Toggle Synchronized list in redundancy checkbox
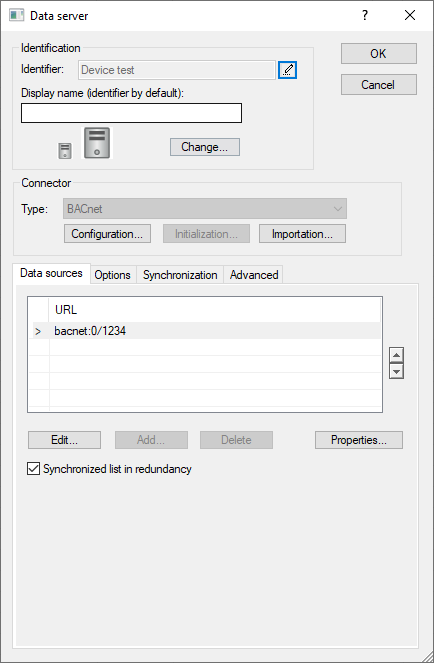This screenshot has width=434, height=663. [x=33, y=468]
